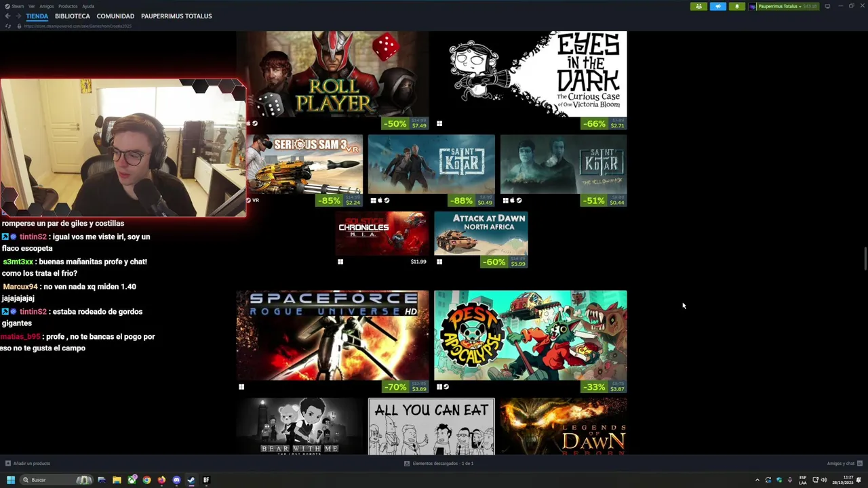
Task: Open the Ayuda menu
Action: pyautogui.click(x=88, y=6)
